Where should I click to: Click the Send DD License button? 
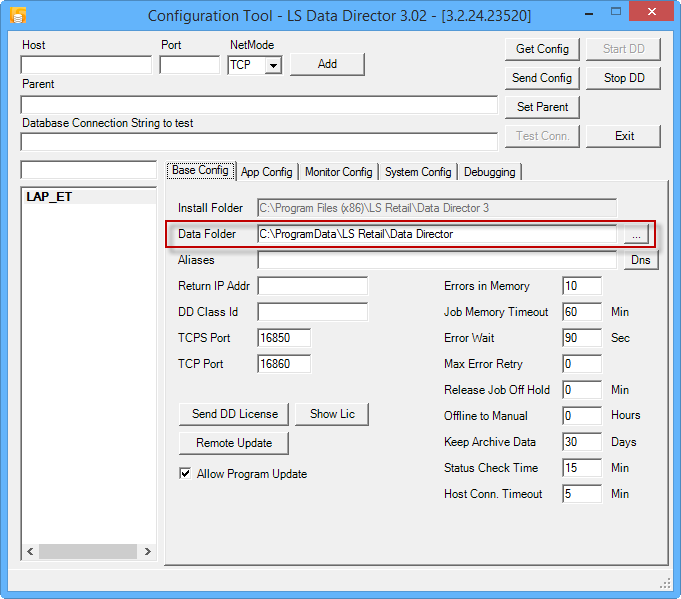click(x=236, y=414)
